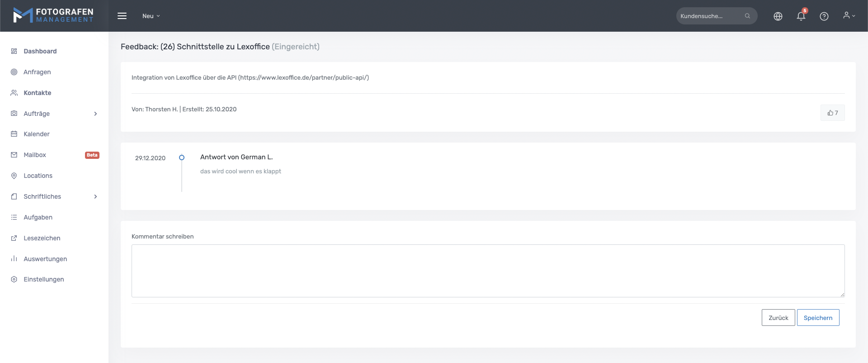868x363 pixels.
Task: Click the Speichern button
Action: coord(817,318)
